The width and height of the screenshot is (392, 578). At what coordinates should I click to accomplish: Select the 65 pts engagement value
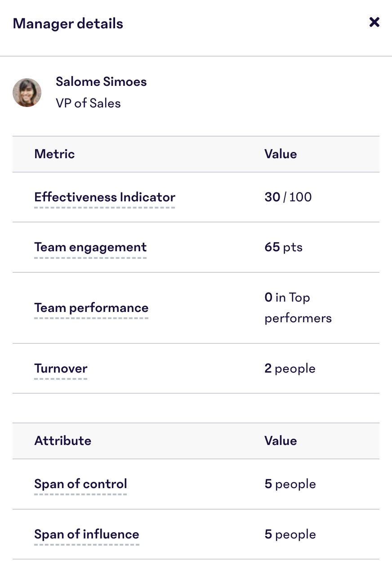tap(283, 247)
